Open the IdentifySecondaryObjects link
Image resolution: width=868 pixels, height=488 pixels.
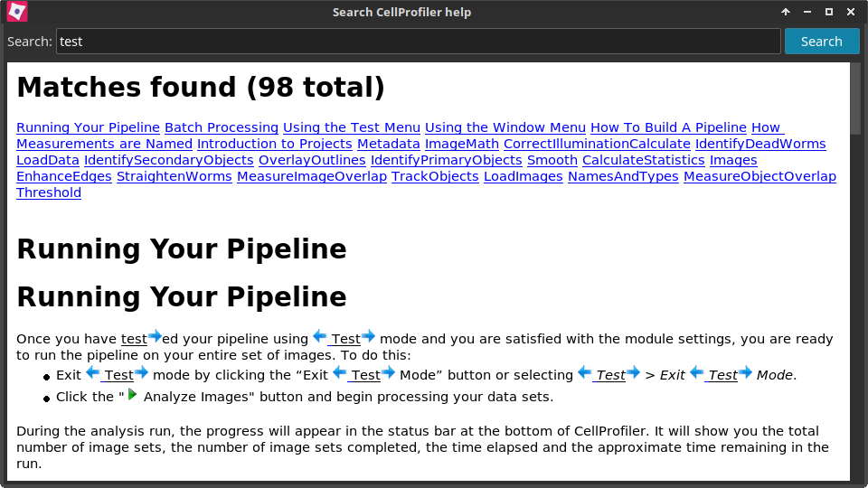tap(169, 160)
